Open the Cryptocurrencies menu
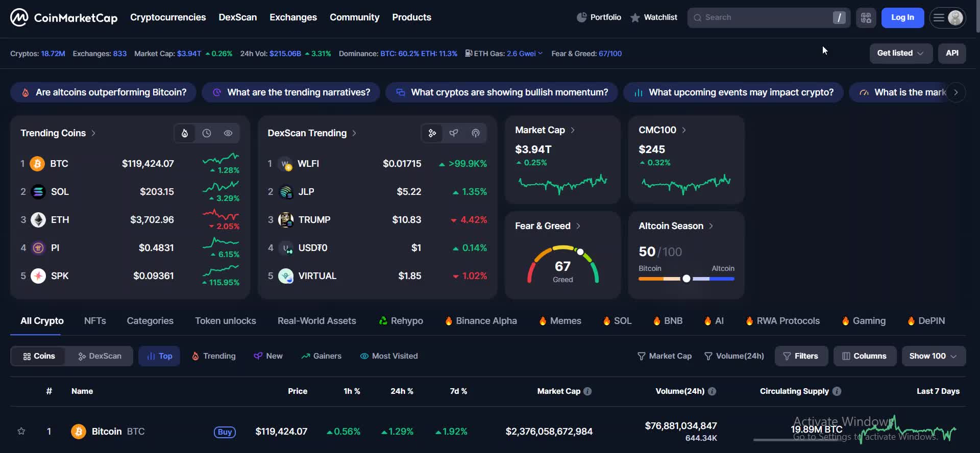 point(168,17)
